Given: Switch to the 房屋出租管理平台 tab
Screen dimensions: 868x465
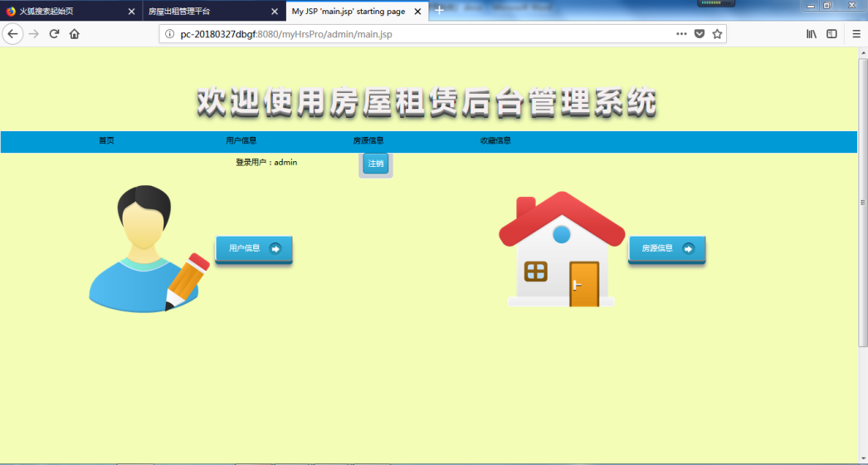Looking at the screenshot, I should pos(214,11).
